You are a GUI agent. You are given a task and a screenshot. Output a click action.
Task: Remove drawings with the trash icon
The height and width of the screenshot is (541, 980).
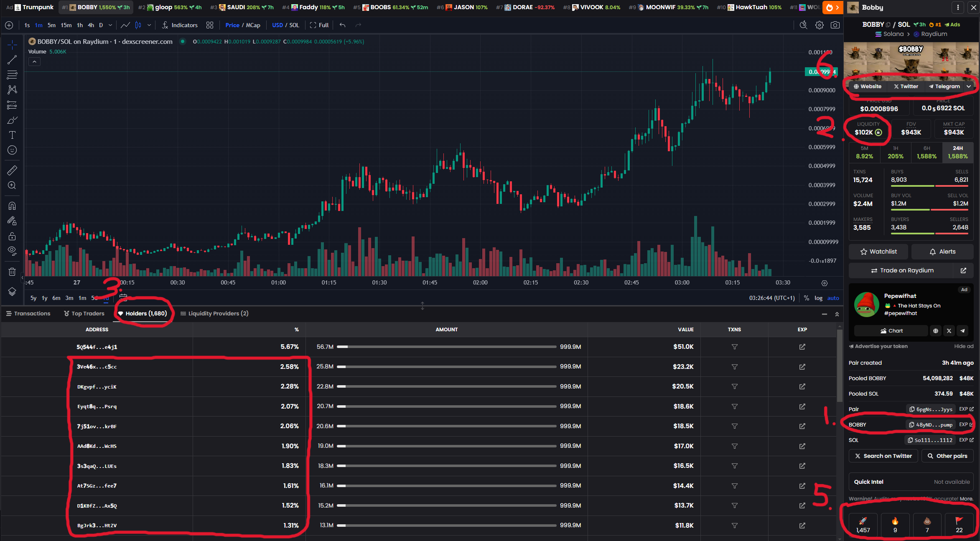tap(12, 272)
